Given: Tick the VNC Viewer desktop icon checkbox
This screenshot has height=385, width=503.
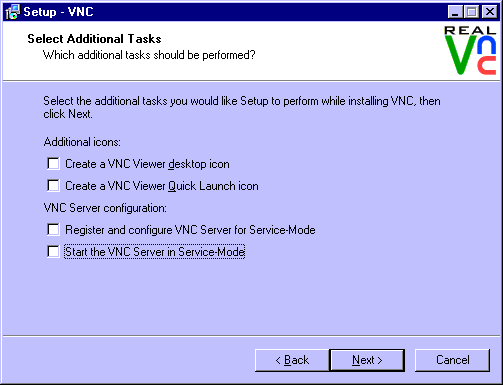Looking at the screenshot, I should coord(53,164).
